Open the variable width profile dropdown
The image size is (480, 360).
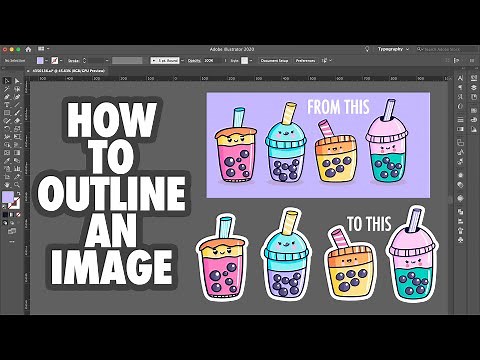(x=129, y=61)
